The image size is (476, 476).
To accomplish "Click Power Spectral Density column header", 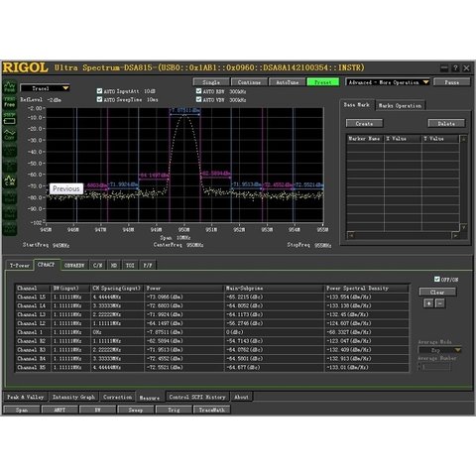I will click(366, 289).
